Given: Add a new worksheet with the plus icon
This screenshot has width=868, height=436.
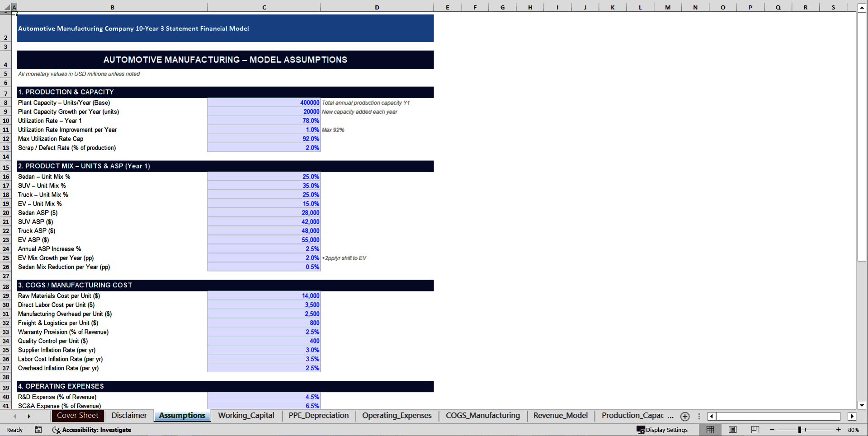Looking at the screenshot, I should click(x=685, y=416).
